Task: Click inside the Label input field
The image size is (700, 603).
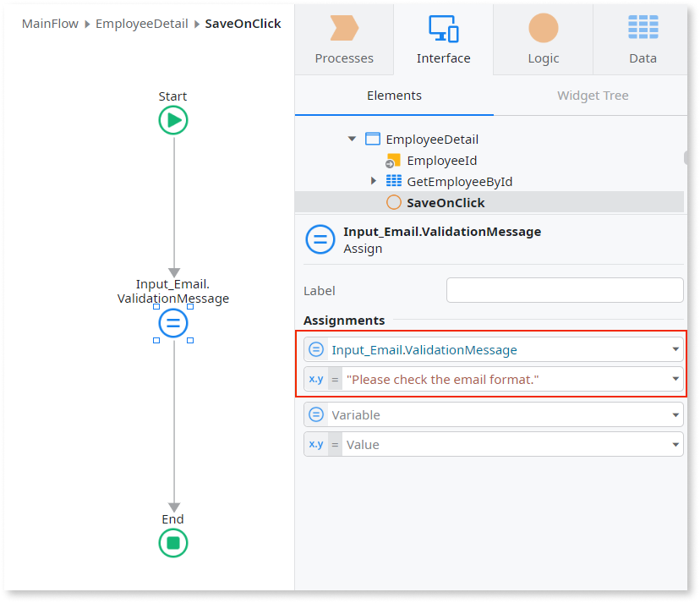Action: (x=565, y=289)
